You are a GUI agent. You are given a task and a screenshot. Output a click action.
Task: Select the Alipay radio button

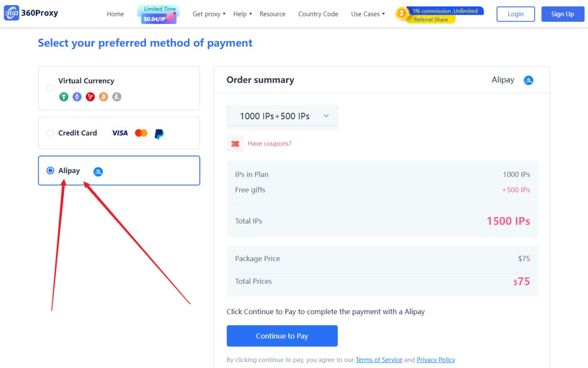point(51,171)
